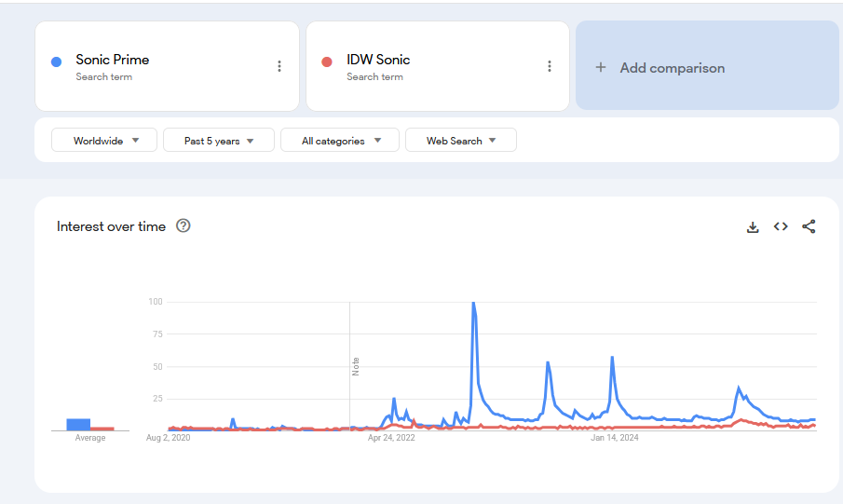
Task: Click the red IDW Sonic color dot
Action: tap(326, 61)
